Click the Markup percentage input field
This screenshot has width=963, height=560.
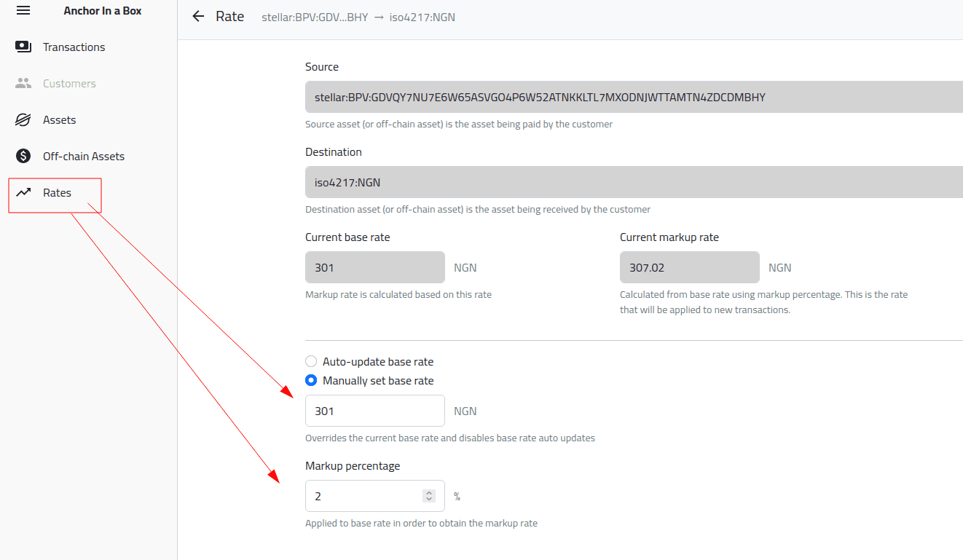coord(375,496)
